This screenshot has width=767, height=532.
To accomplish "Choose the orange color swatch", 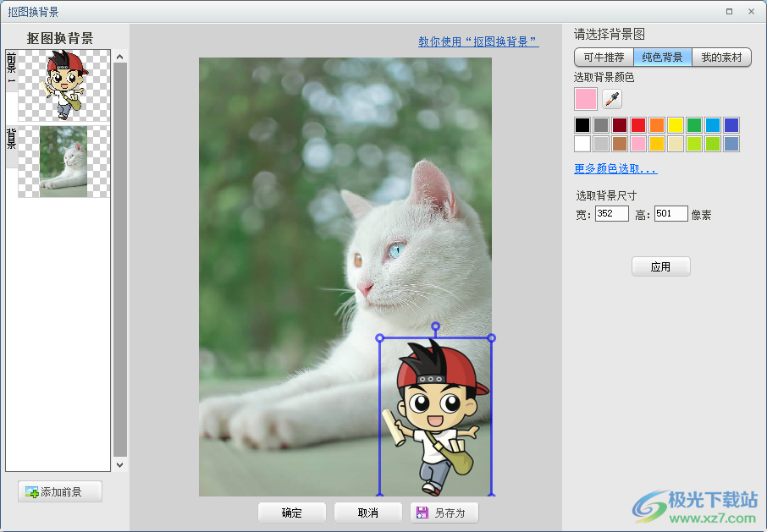I will pyautogui.click(x=657, y=125).
